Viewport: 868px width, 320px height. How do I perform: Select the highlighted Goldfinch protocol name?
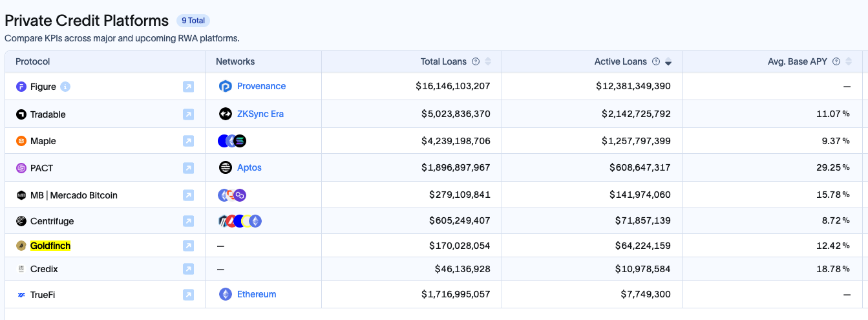[50, 246]
